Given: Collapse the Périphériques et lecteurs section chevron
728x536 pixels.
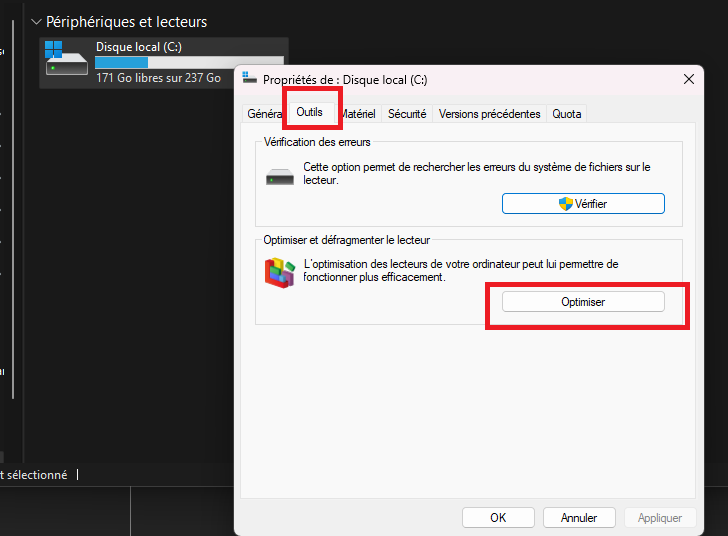Looking at the screenshot, I should (x=37, y=21).
